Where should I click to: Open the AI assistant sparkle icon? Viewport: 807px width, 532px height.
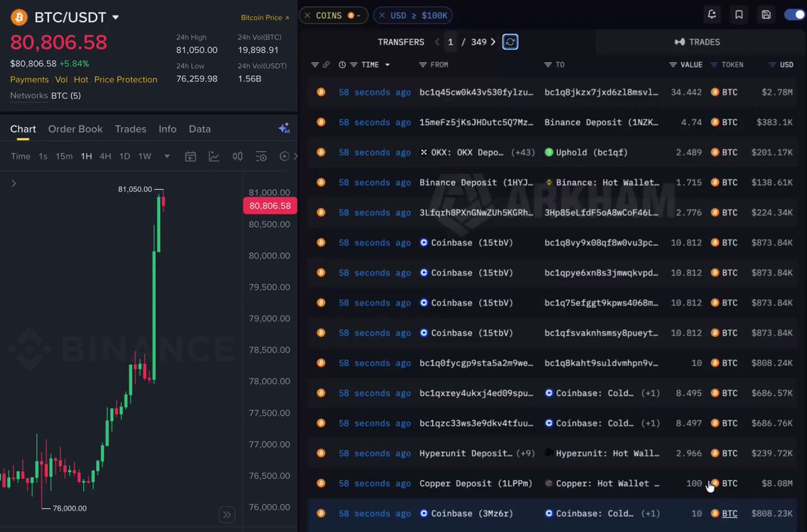coord(284,128)
